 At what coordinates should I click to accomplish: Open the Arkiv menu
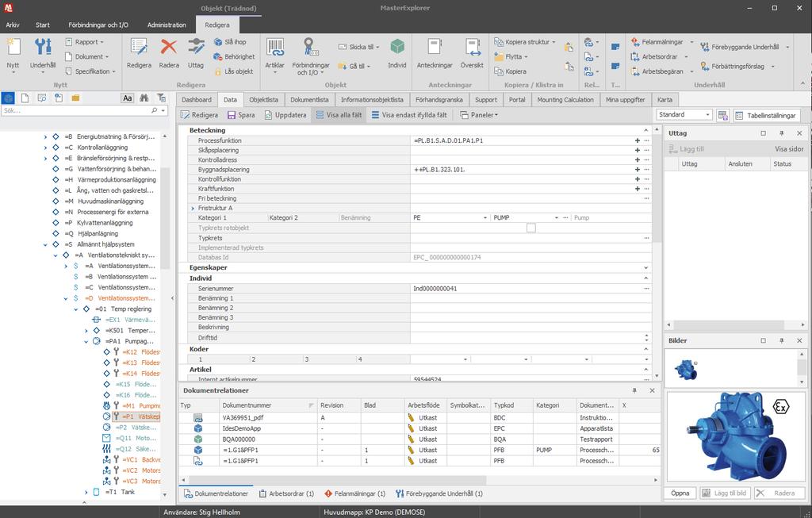(x=13, y=25)
